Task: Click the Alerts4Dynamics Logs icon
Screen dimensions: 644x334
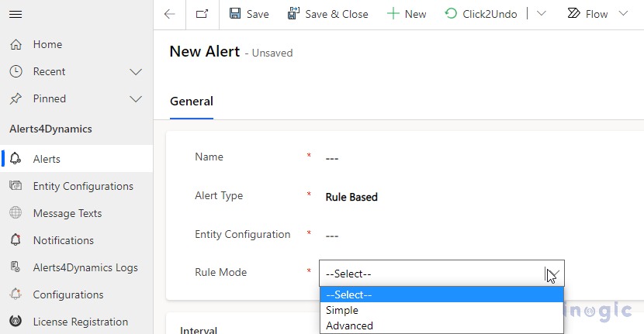Action: coord(16,267)
